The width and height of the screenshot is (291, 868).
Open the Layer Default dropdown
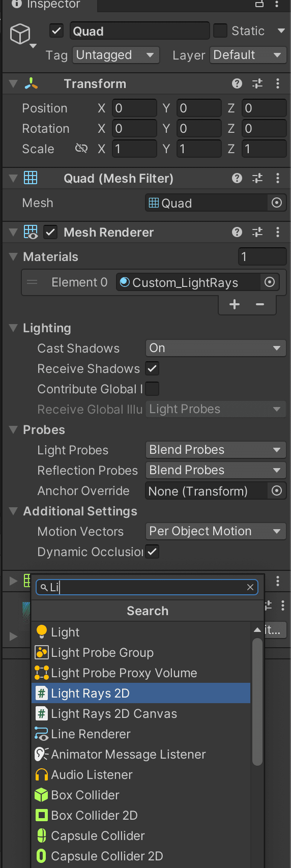248,55
